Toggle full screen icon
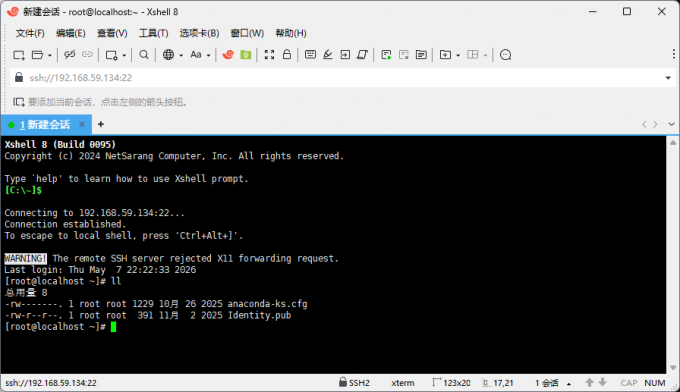 [x=269, y=55]
